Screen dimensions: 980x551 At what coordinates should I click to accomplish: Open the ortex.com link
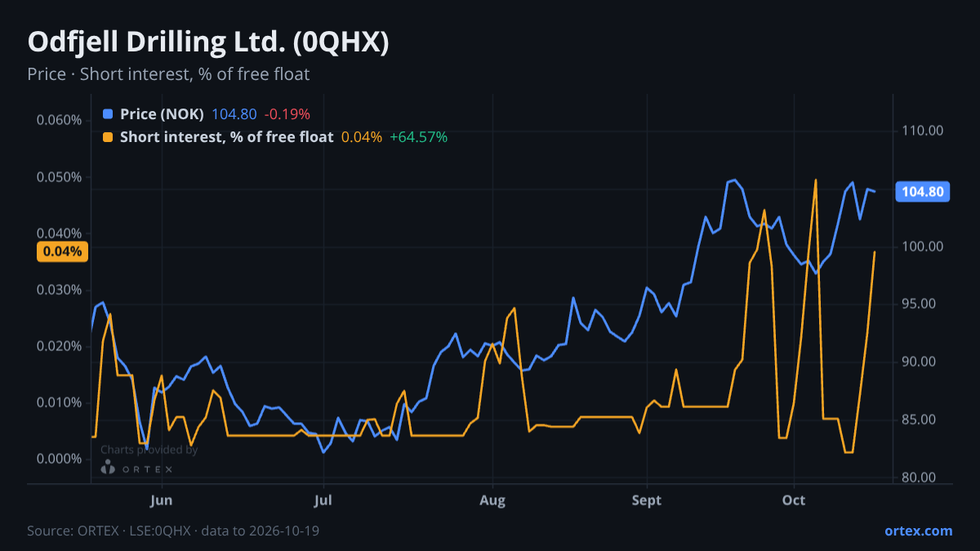918,531
